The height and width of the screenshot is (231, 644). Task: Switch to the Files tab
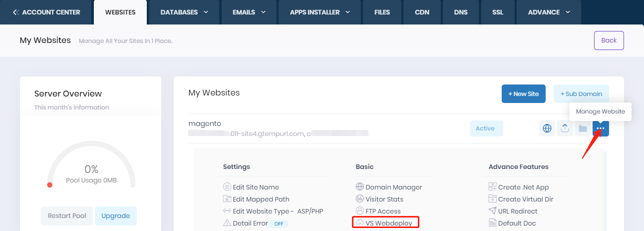(x=382, y=12)
